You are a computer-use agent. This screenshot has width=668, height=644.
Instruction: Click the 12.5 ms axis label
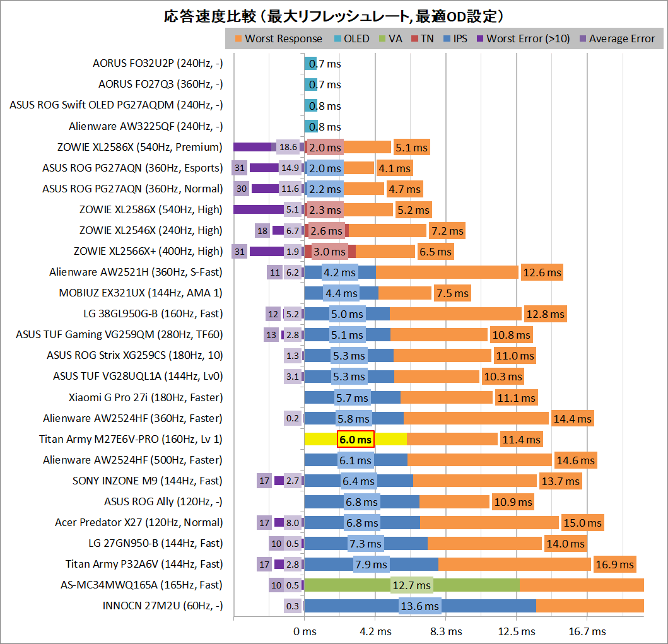pyautogui.click(x=517, y=631)
